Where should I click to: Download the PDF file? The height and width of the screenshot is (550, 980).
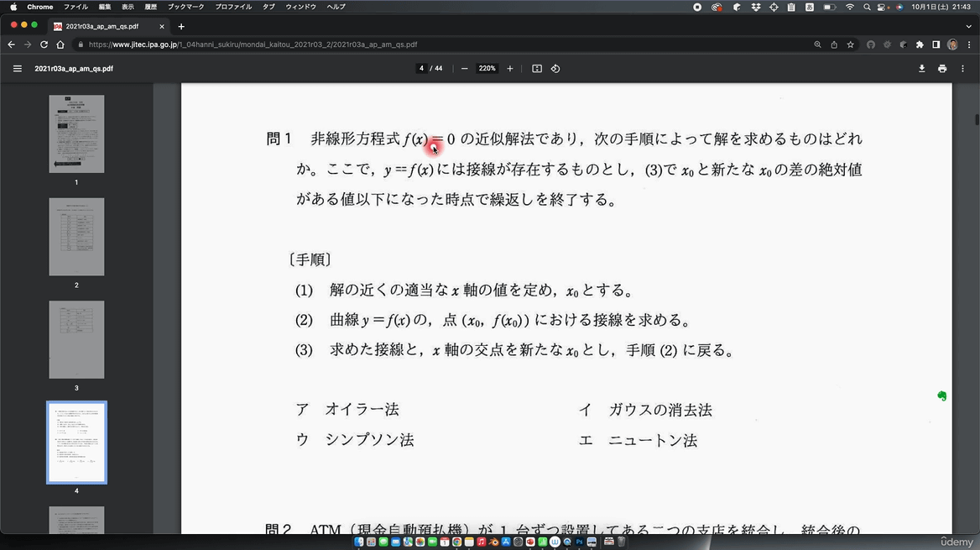(x=922, y=69)
